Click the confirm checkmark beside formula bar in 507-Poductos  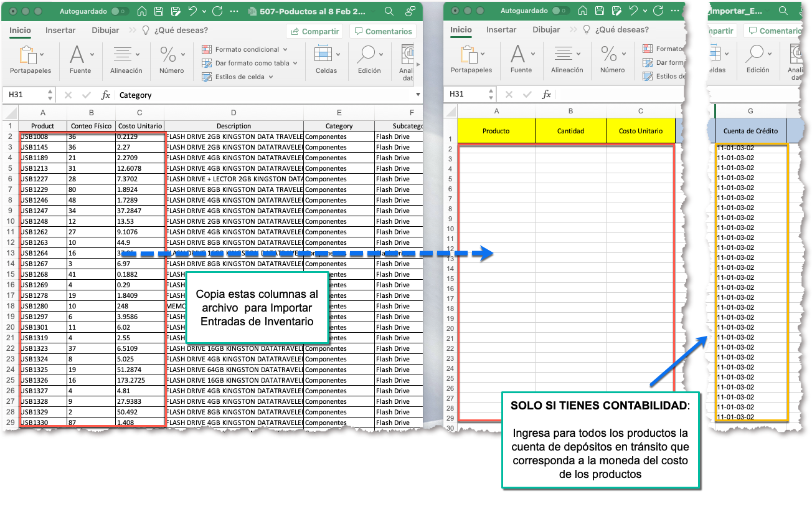[x=86, y=95]
